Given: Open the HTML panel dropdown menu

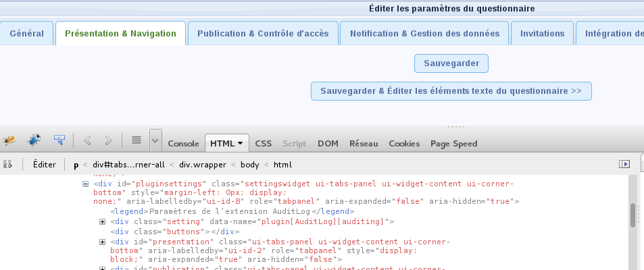Looking at the screenshot, I should tap(240, 143).
